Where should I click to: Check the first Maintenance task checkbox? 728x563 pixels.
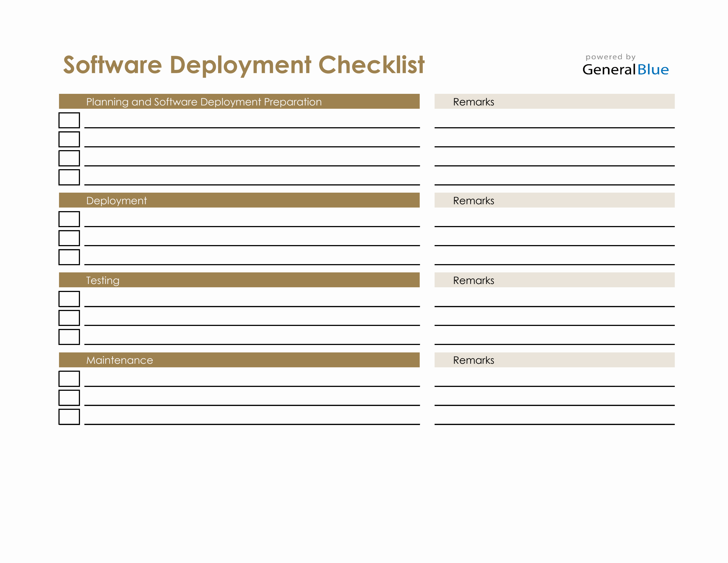69,379
